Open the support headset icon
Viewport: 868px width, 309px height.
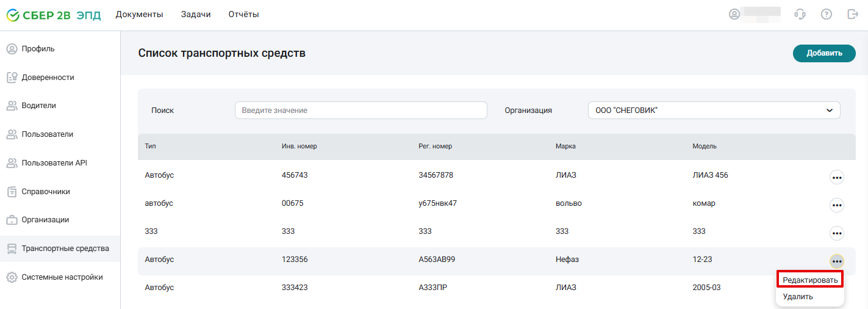pyautogui.click(x=800, y=14)
